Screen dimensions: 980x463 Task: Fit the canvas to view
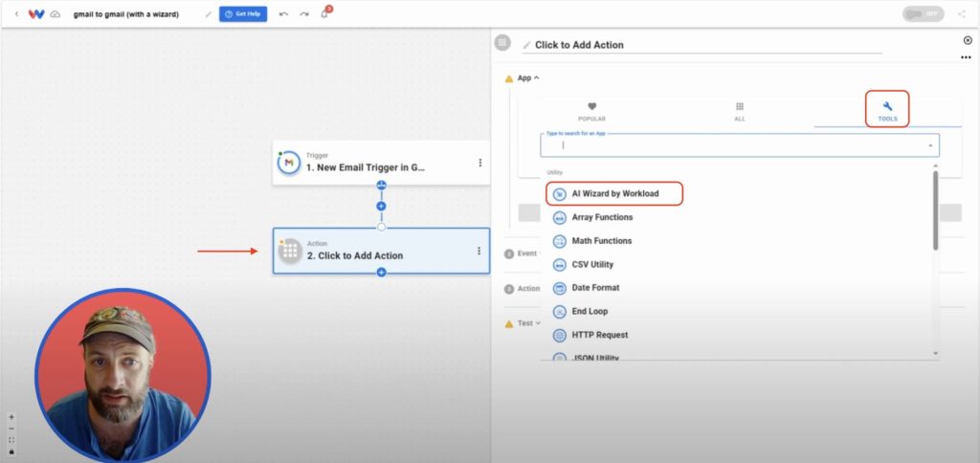(11, 440)
